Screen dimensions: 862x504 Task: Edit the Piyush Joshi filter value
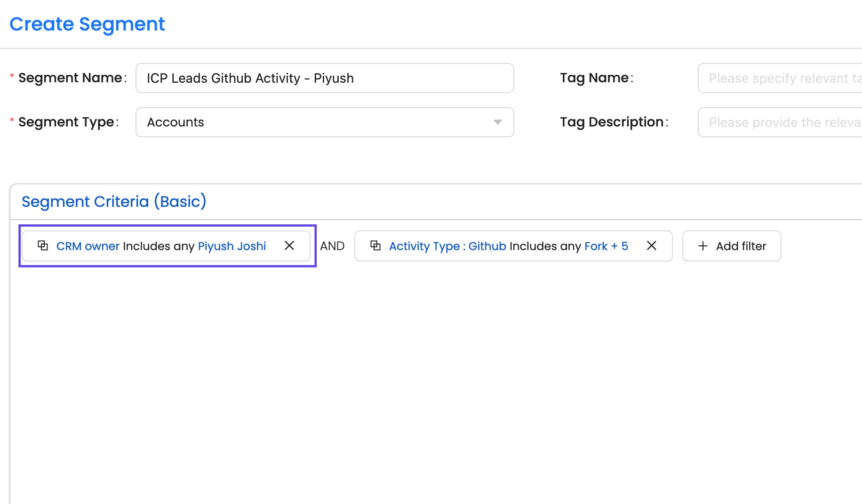click(x=232, y=246)
